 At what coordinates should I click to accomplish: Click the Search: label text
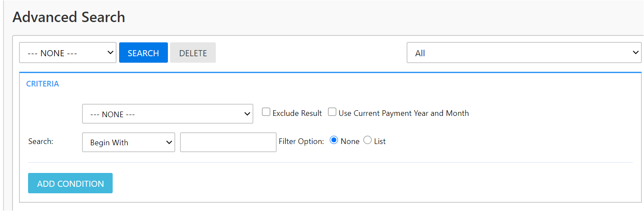click(41, 141)
